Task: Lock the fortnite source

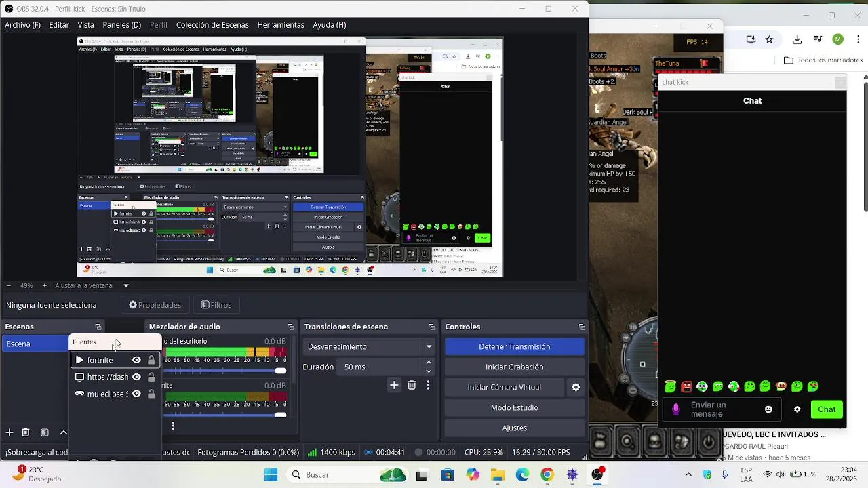Action: coord(151,360)
